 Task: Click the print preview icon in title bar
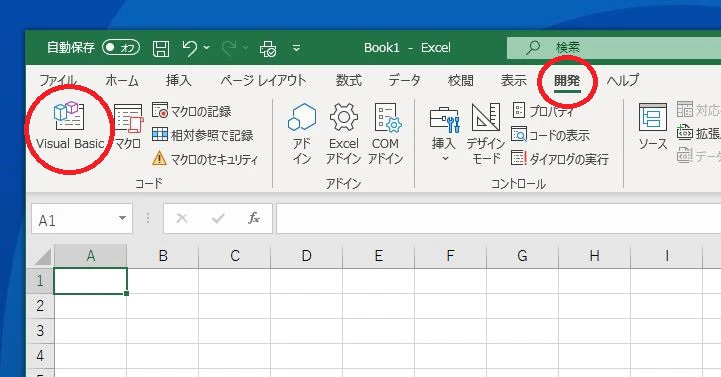(x=268, y=48)
